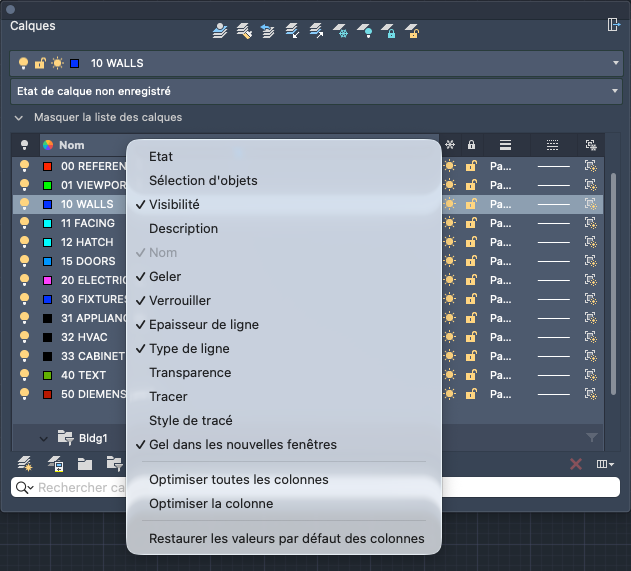Click the lock column header icon

point(471,145)
